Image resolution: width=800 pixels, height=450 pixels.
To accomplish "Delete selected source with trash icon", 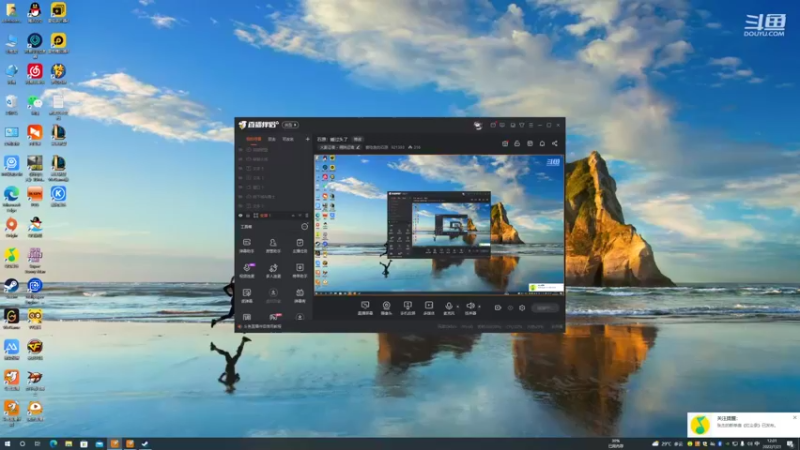I will [307, 215].
